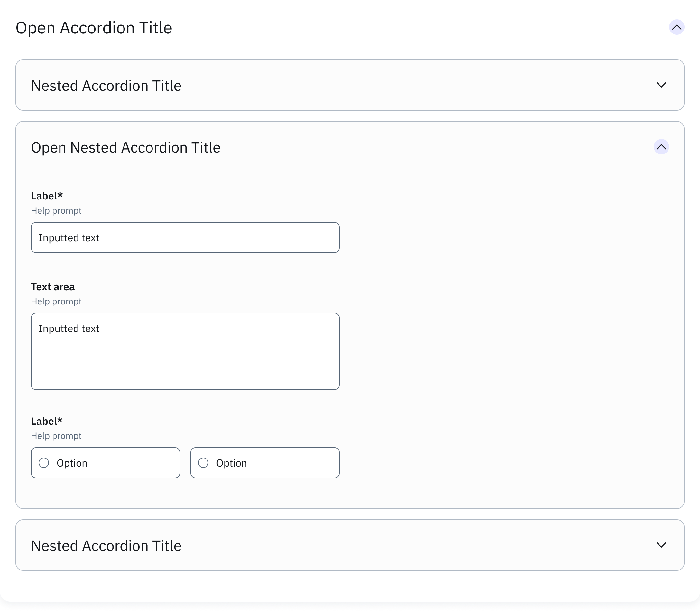The image size is (700, 612).
Task: Click the Help prompt under Text area label
Action: pos(56,301)
